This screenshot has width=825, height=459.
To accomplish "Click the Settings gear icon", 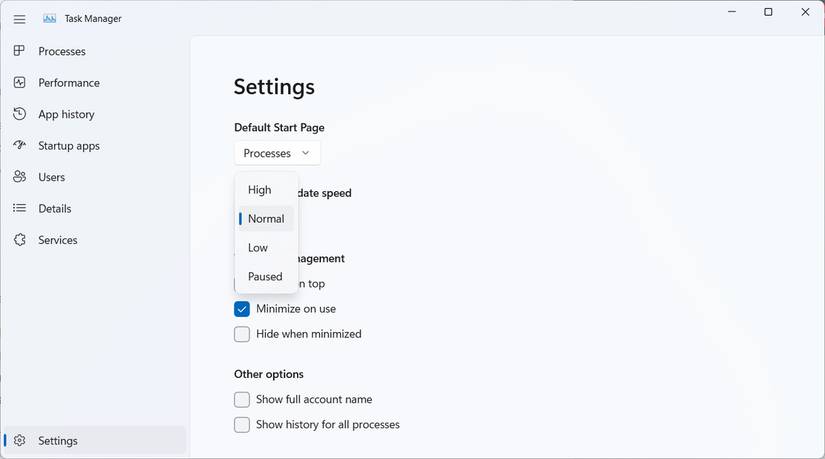I will pos(19,441).
